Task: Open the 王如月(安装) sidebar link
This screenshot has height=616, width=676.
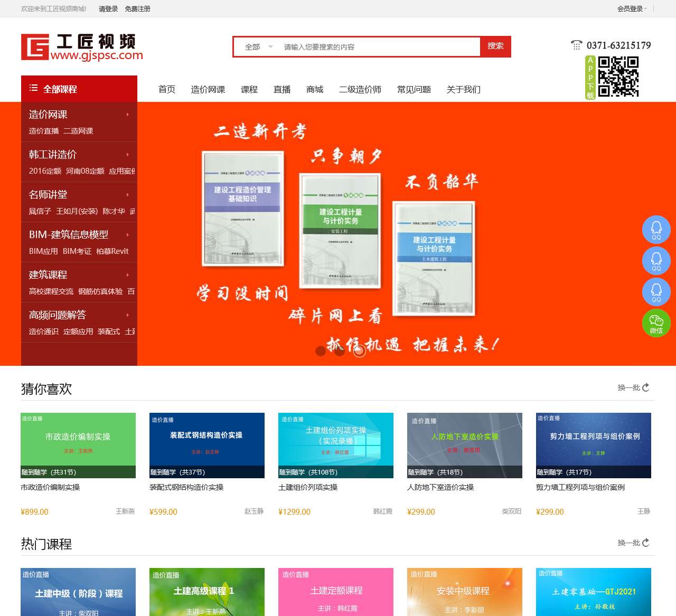Action: click(77, 211)
